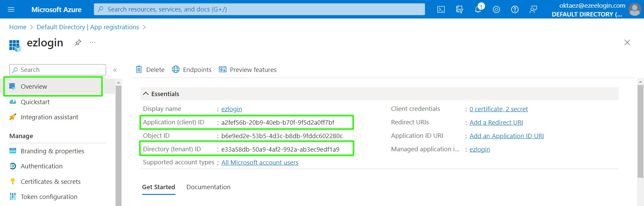Click the Endpoints globe icon
The height and width of the screenshot is (206, 644).
[176, 69]
